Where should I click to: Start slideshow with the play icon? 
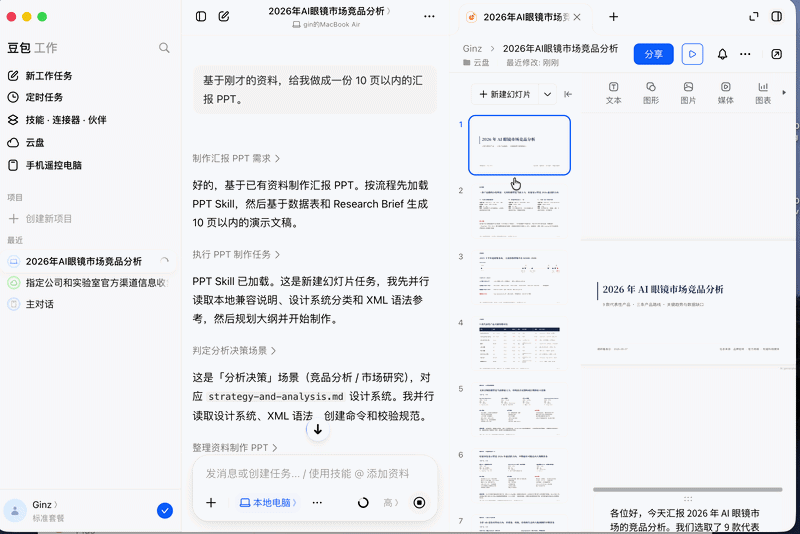click(692, 54)
